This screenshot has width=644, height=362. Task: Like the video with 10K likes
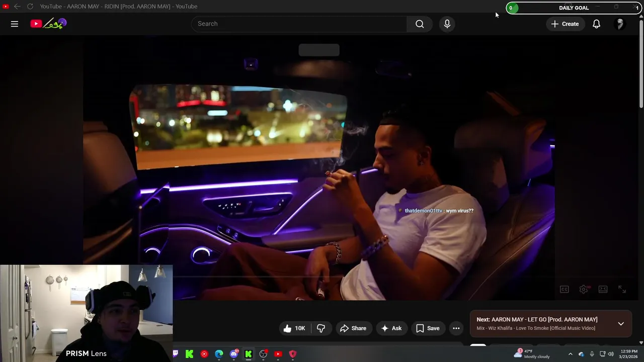pyautogui.click(x=294, y=328)
